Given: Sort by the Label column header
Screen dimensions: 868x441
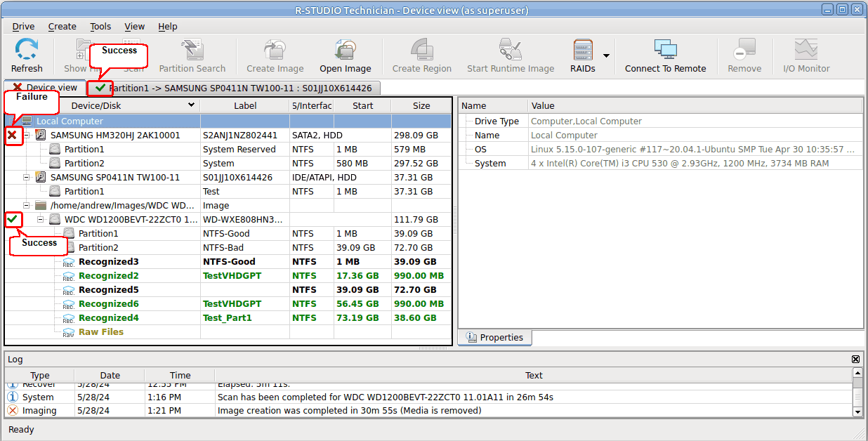Looking at the screenshot, I should (x=245, y=106).
